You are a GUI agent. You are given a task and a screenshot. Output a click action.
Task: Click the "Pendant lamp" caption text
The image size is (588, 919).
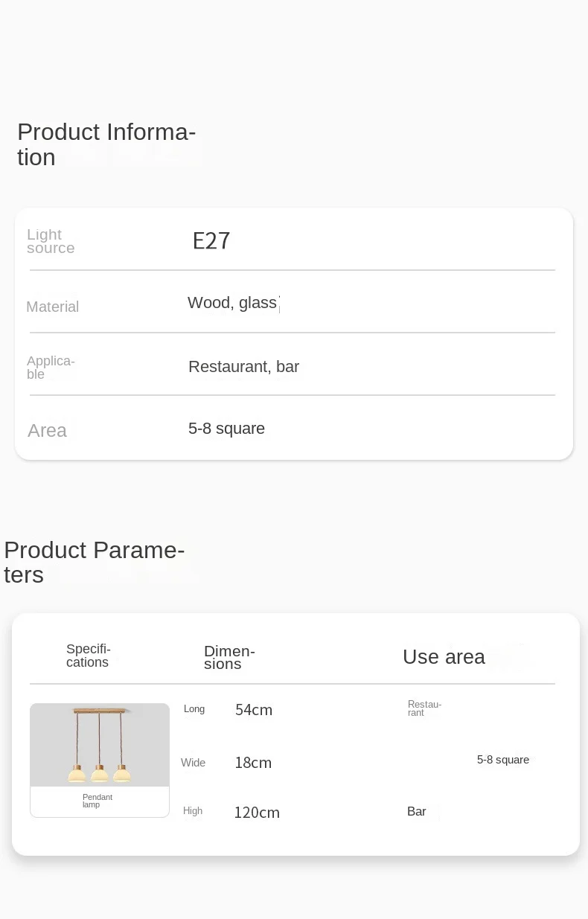(98, 801)
